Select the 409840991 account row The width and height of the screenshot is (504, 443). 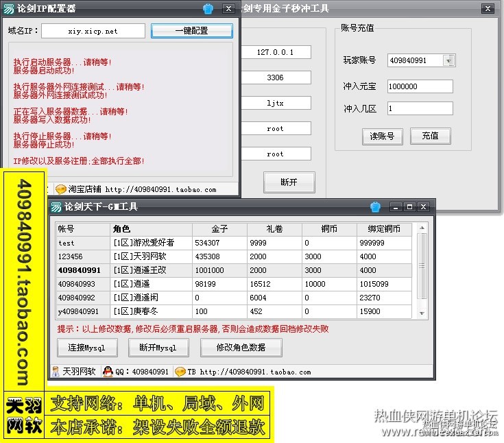[234, 270]
